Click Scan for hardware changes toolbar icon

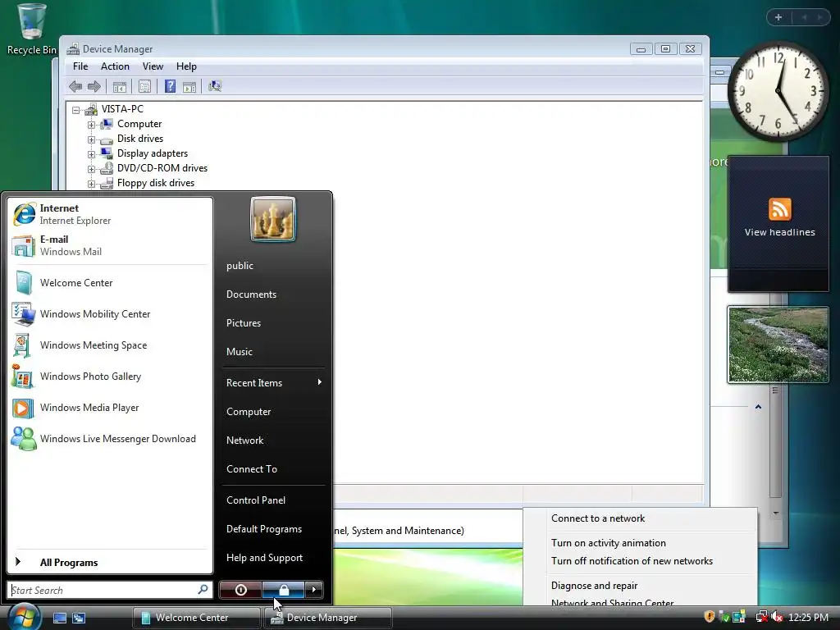(215, 86)
